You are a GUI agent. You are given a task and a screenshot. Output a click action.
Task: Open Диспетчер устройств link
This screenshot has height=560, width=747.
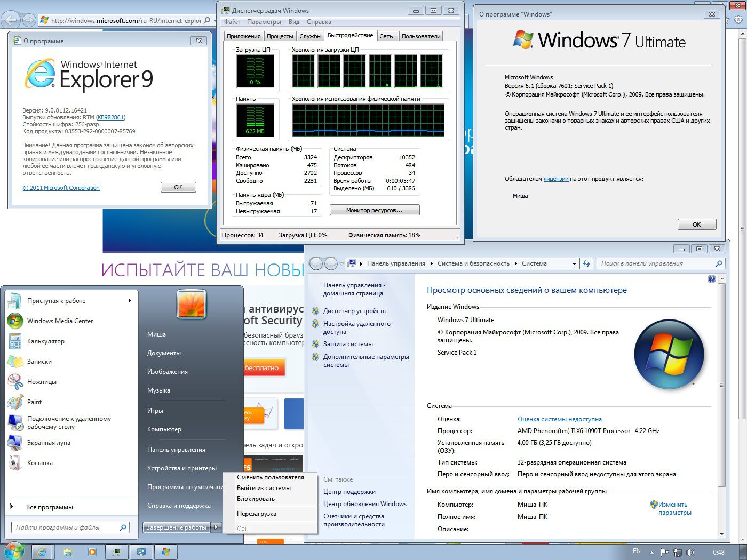tap(354, 311)
